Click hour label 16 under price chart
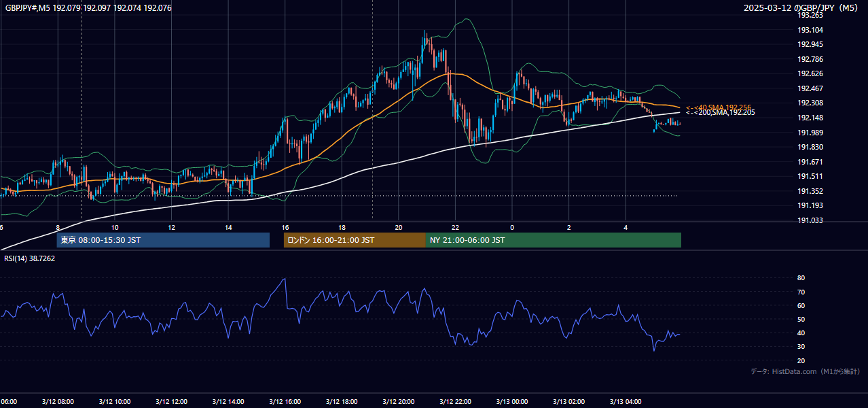Screen dimensions: 868x408 [x=285, y=227]
